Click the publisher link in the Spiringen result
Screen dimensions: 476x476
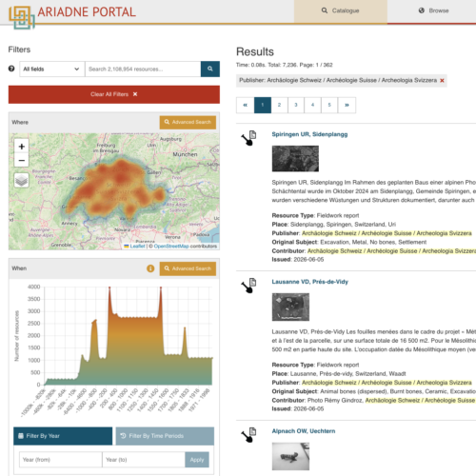coord(387,233)
